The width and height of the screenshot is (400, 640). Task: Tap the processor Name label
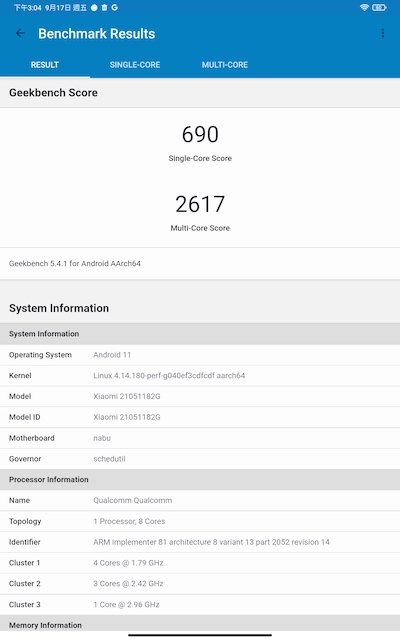coord(19,500)
